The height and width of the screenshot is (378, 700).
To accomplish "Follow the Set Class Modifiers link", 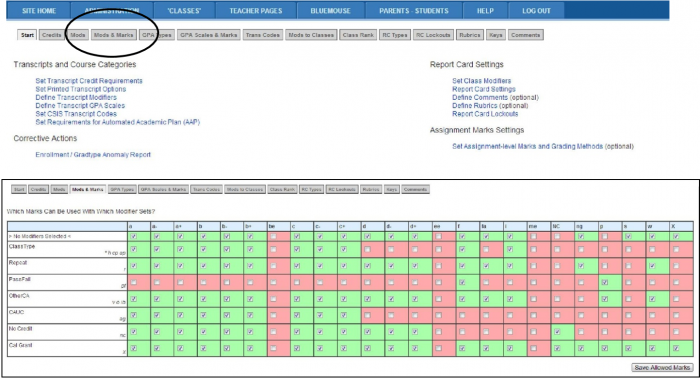I will tap(481, 81).
